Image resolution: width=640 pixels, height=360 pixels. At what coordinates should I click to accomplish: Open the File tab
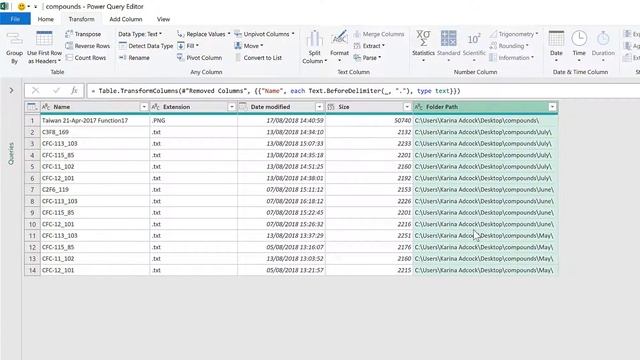click(x=15, y=19)
